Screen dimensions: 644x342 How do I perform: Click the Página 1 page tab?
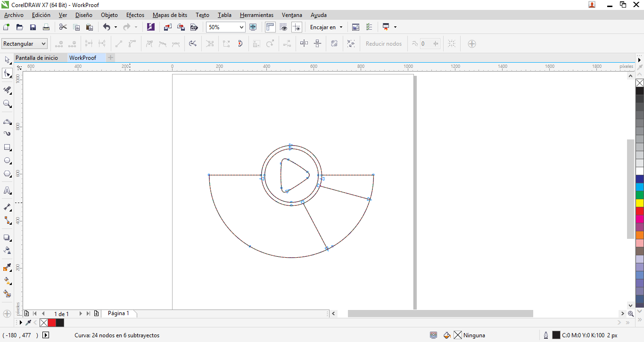point(118,313)
